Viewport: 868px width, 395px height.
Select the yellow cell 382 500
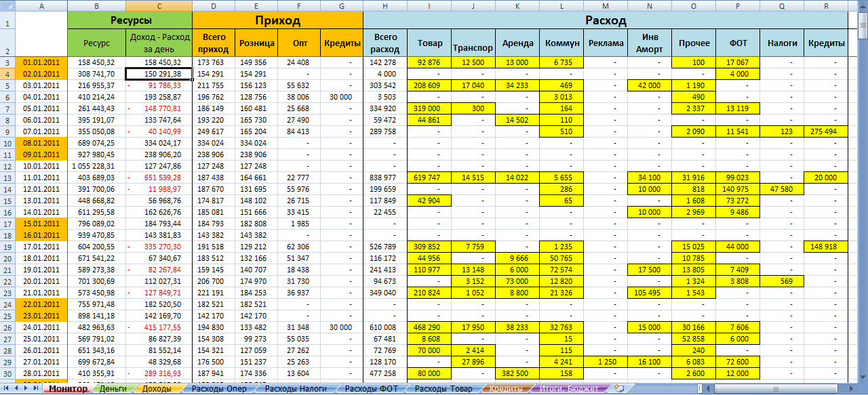(517, 373)
